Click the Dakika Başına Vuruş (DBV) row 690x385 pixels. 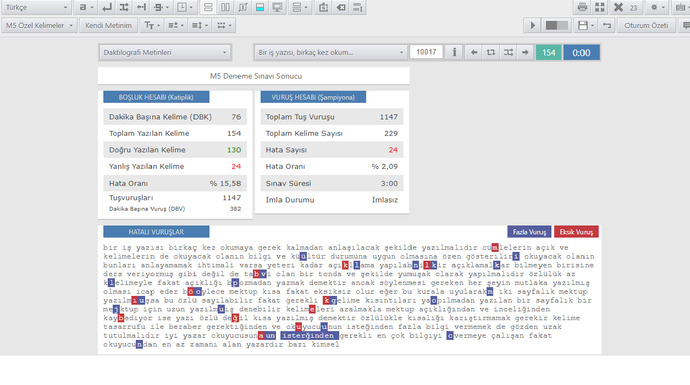[x=175, y=209]
